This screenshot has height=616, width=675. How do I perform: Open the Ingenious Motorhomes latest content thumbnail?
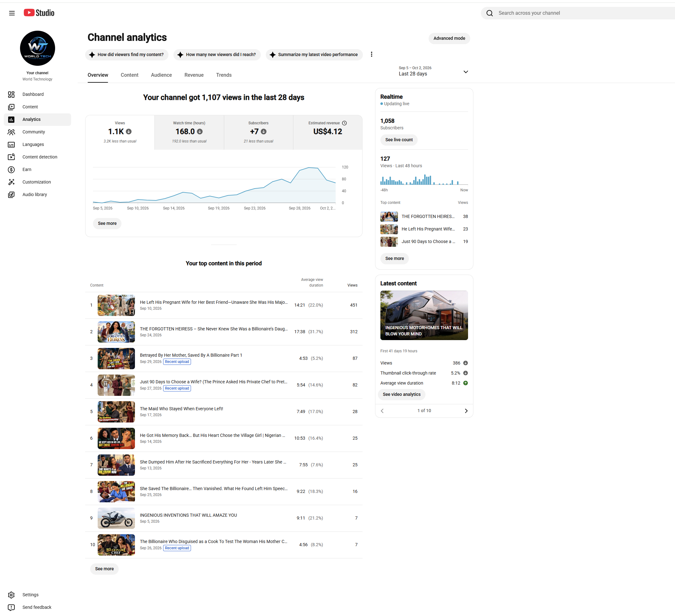point(424,316)
